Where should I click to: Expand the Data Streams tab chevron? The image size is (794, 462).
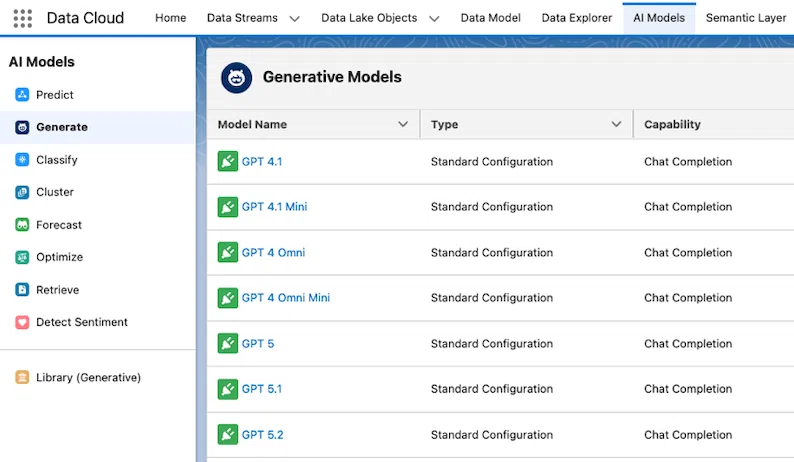pyautogui.click(x=294, y=19)
